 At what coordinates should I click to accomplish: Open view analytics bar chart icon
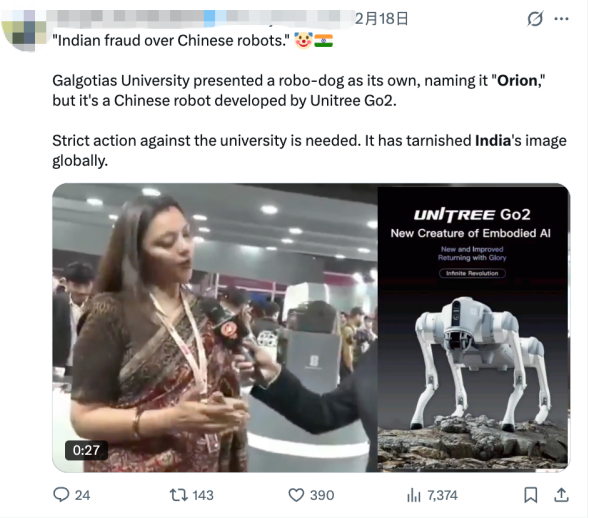414,495
